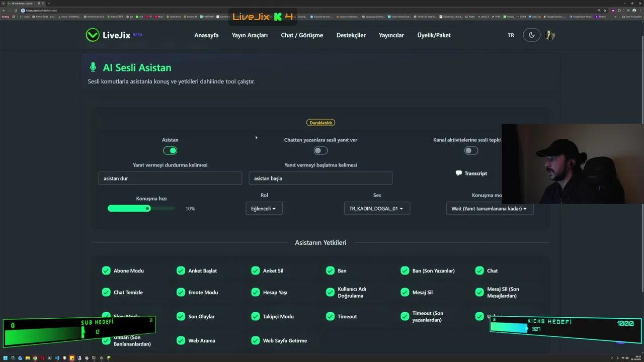
Task: Uncheck the Chat permission
Action: (479, 270)
